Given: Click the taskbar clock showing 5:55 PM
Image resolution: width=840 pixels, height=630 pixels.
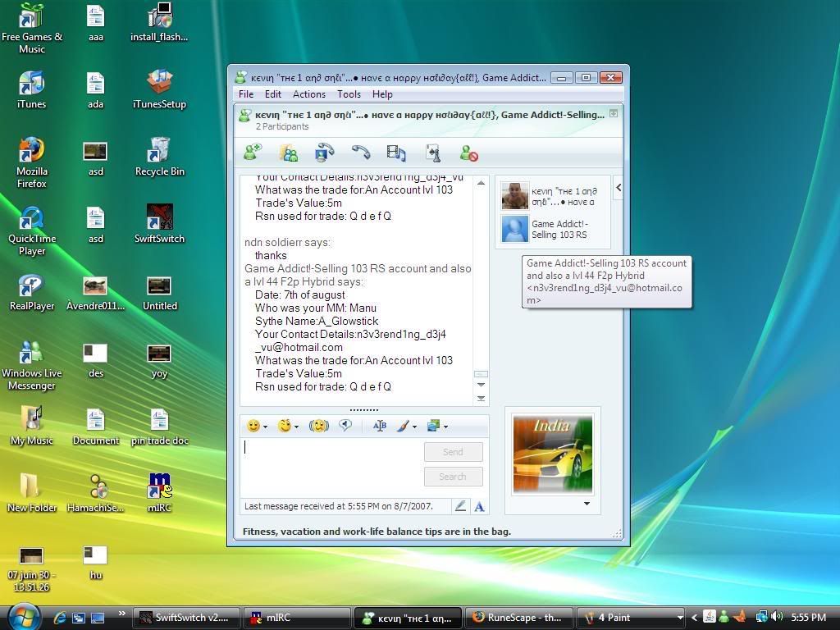Looking at the screenshot, I should (x=808, y=618).
